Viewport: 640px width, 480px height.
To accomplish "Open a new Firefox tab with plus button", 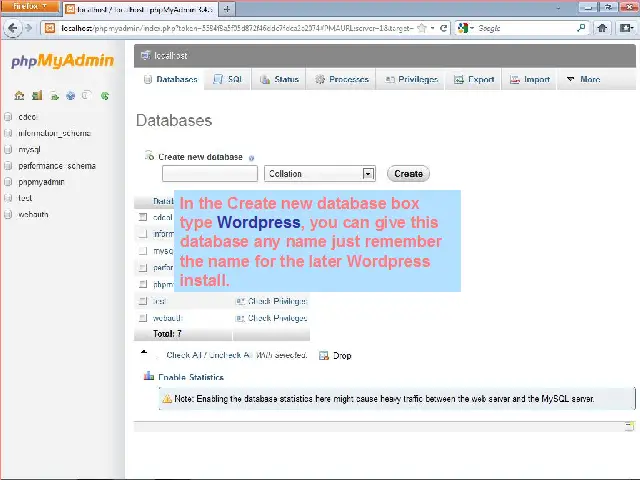I will coord(227,9).
